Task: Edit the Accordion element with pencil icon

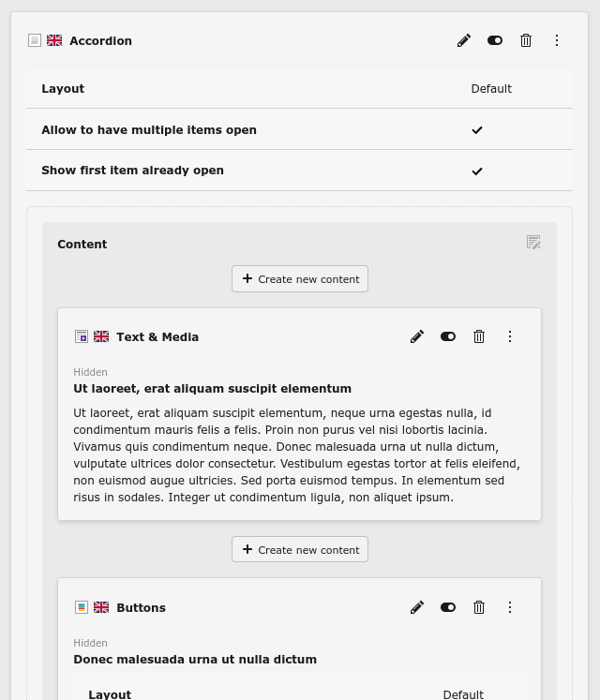Action: [x=464, y=40]
